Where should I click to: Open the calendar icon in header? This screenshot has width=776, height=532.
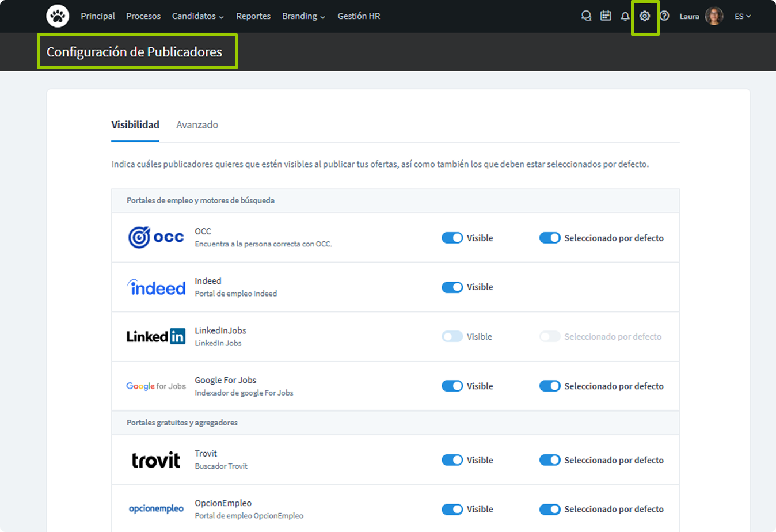pyautogui.click(x=606, y=16)
